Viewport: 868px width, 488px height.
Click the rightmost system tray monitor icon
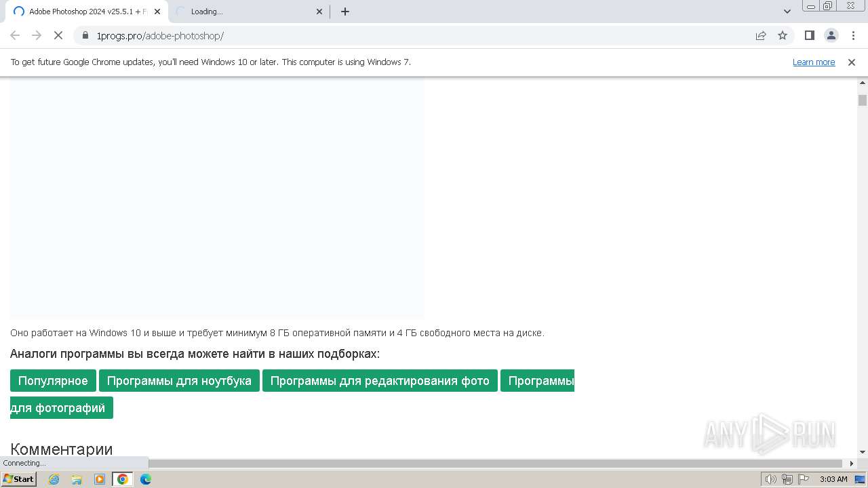[x=860, y=479]
